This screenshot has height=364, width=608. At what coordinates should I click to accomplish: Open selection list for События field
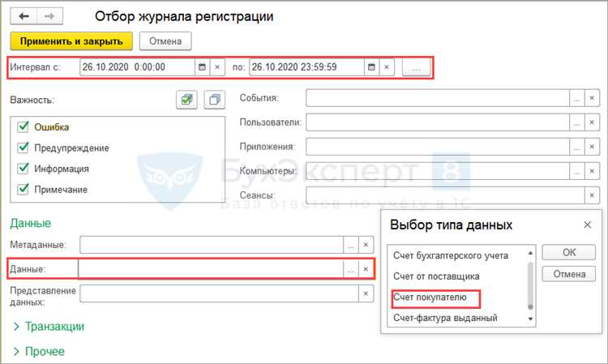point(576,98)
